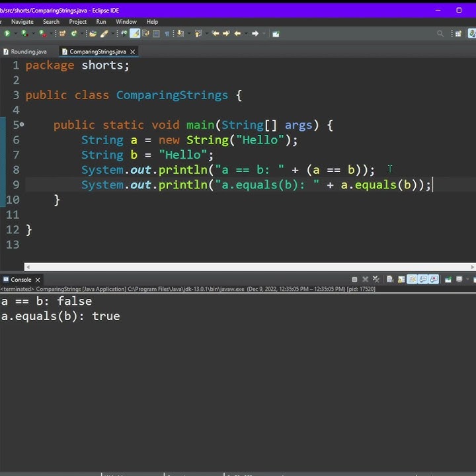Screen dimensions: 476x476
Task: Go to last edit location arrow
Action: (216, 34)
